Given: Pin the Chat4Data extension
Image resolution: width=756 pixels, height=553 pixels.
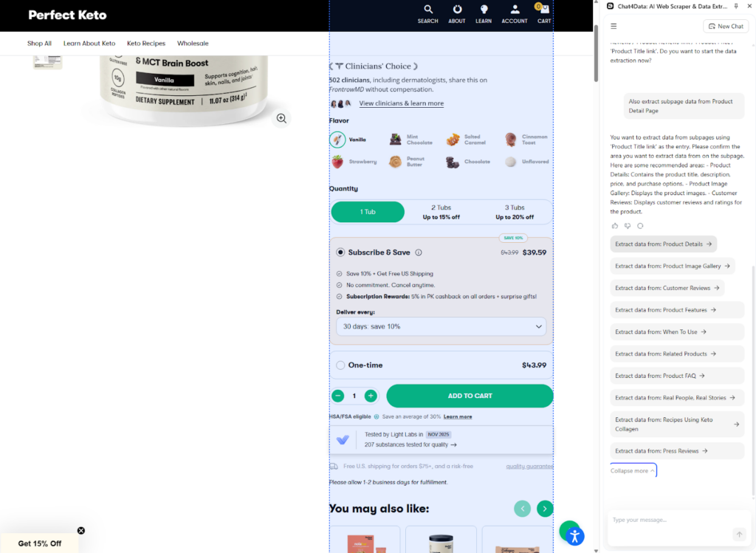Looking at the screenshot, I should (x=735, y=6).
